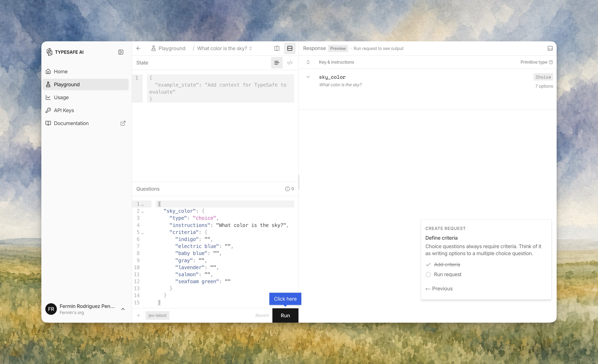598x364 pixels.
Task: Expand or collapse all keys in Response header
Action: [x=308, y=62]
